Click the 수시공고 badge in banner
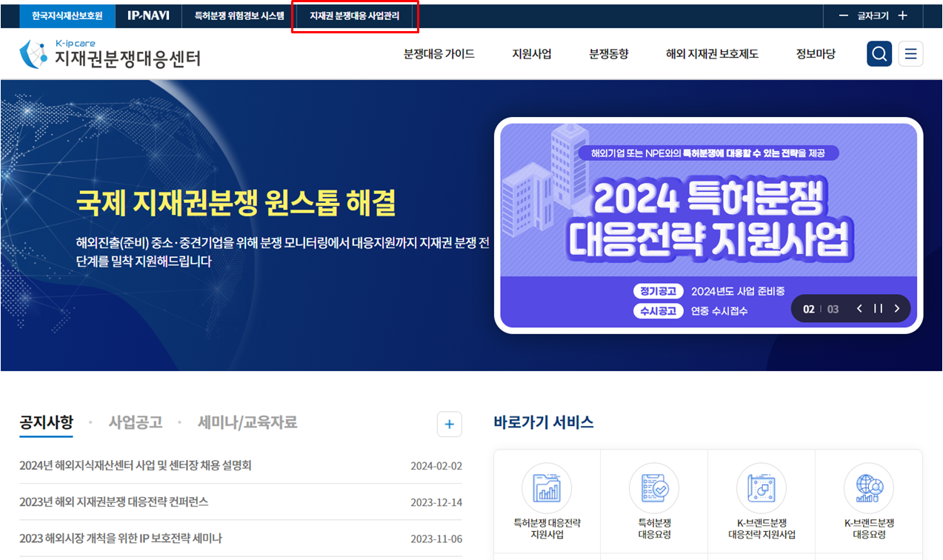943x560 pixels. (658, 311)
